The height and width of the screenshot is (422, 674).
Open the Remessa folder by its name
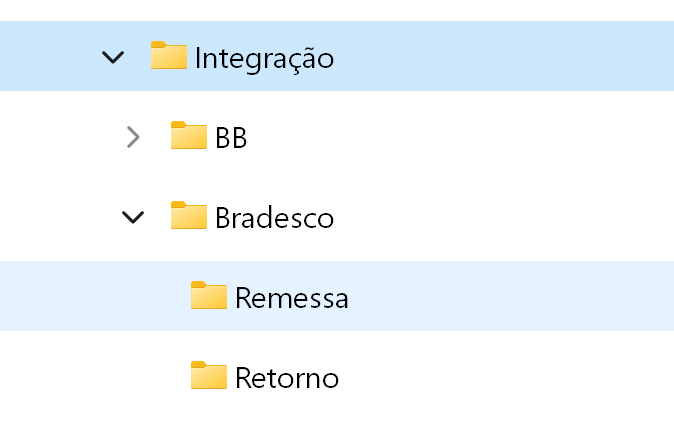(292, 298)
